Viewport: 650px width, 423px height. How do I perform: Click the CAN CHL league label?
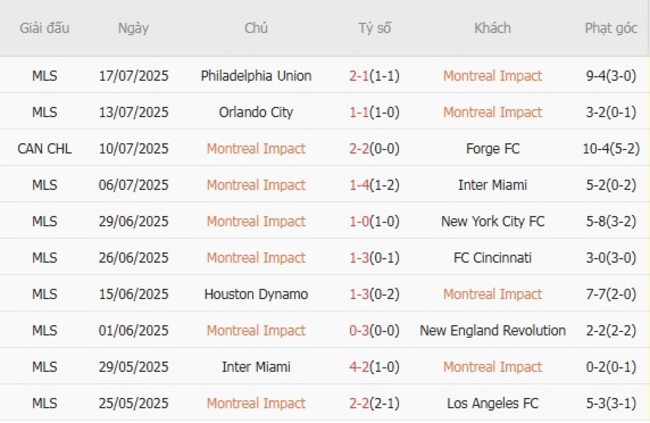[x=44, y=149]
